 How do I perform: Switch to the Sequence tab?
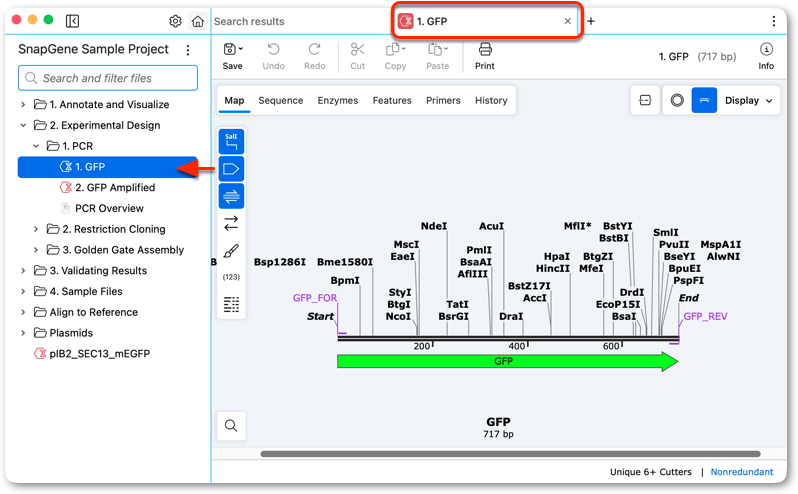[280, 100]
